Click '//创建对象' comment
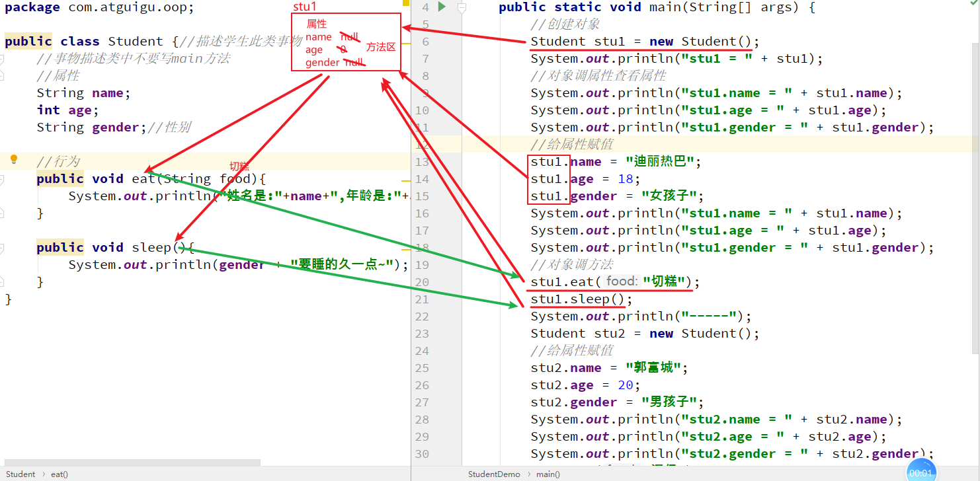The width and height of the screenshot is (980, 481). (565, 24)
